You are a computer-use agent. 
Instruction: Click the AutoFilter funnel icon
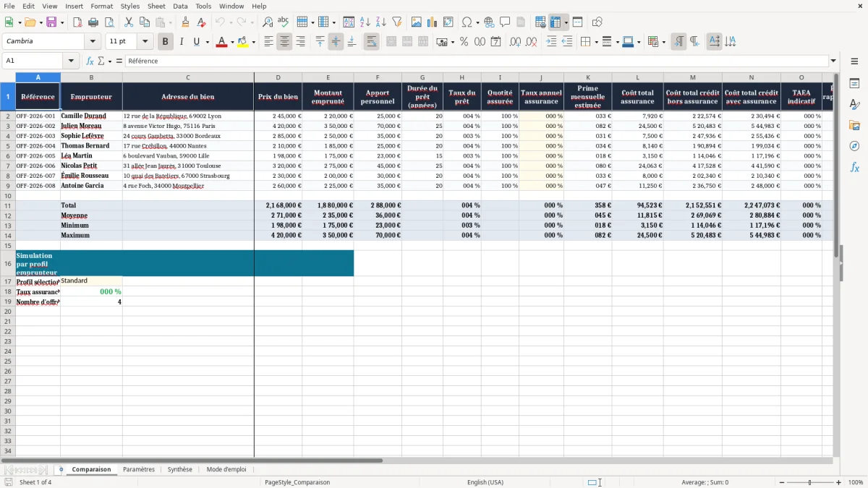397,22
